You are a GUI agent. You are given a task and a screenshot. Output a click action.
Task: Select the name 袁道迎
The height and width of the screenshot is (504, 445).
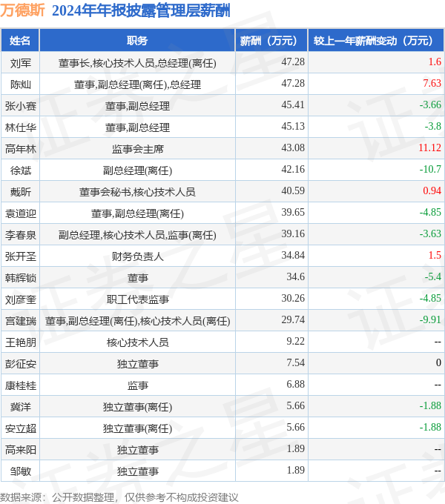21,213
